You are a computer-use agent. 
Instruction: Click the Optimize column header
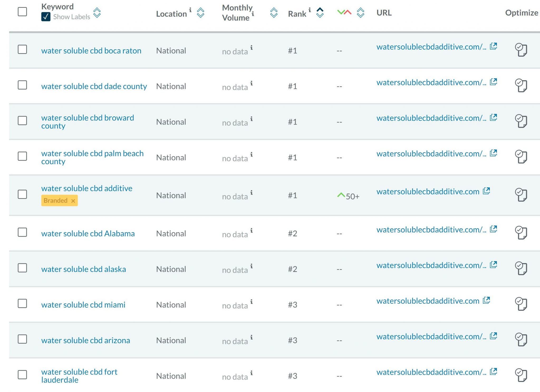coord(522,13)
